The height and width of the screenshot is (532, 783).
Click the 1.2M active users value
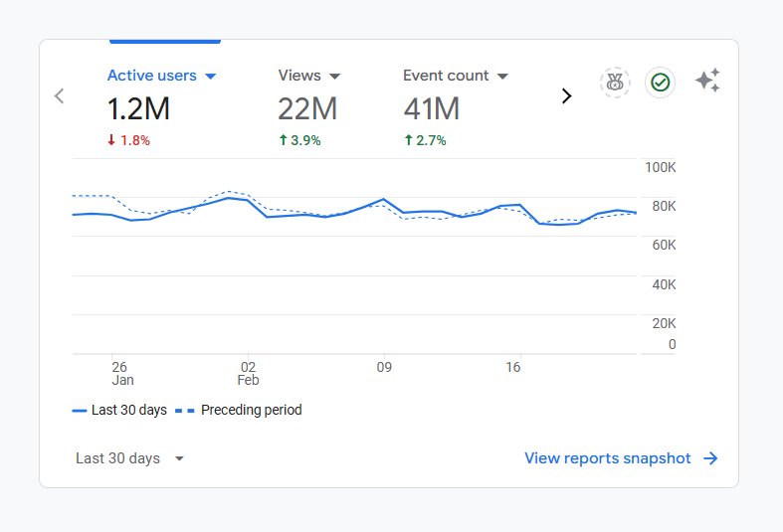138,108
